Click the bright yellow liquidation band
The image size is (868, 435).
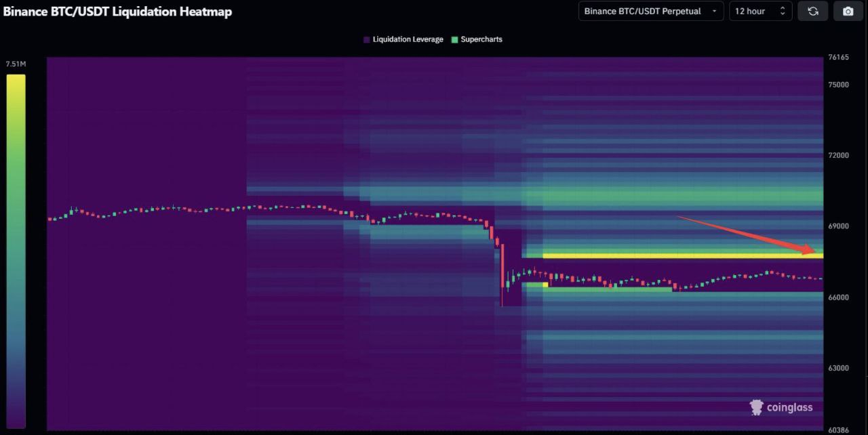678,256
